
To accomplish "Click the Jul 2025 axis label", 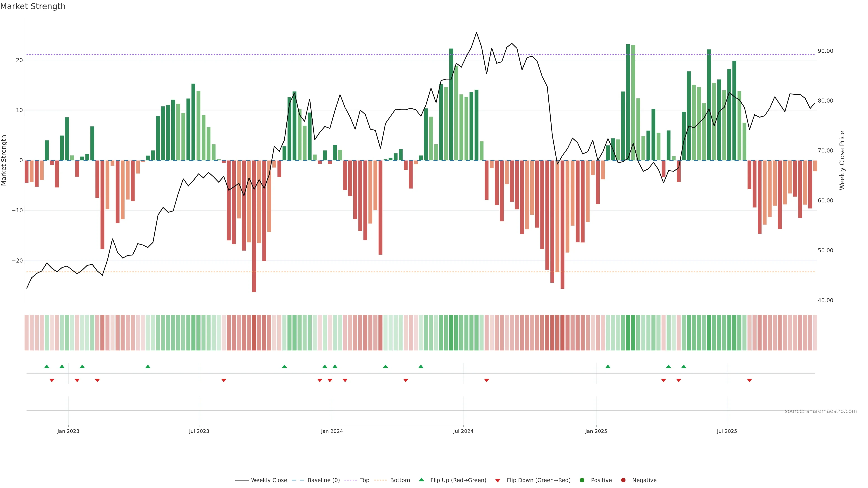I will pos(727,431).
